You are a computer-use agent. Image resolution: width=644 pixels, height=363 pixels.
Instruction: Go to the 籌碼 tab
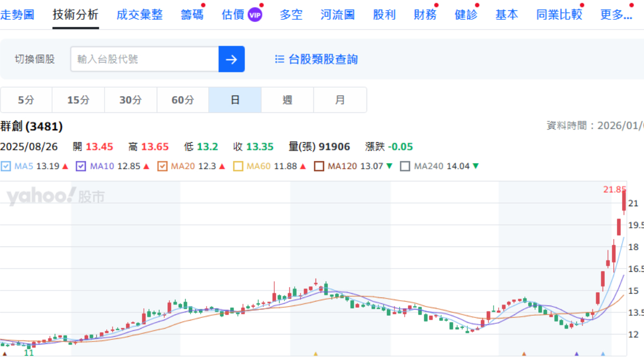click(192, 14)
